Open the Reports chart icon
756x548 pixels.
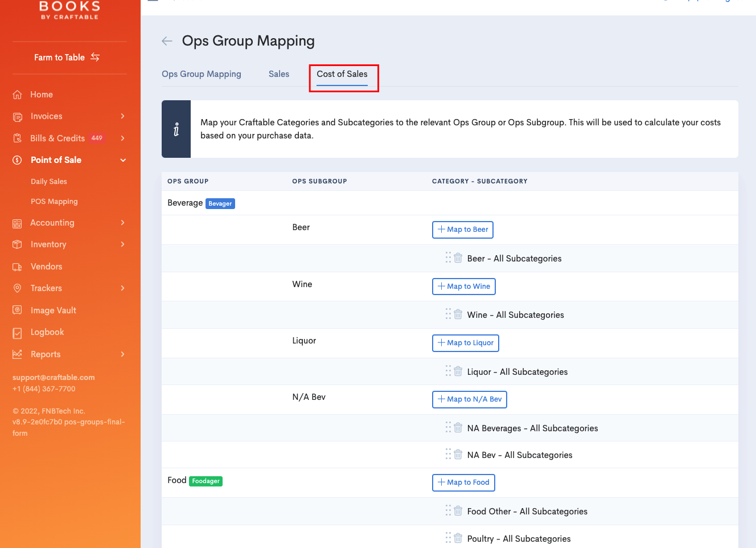click(x=17, y=354)
